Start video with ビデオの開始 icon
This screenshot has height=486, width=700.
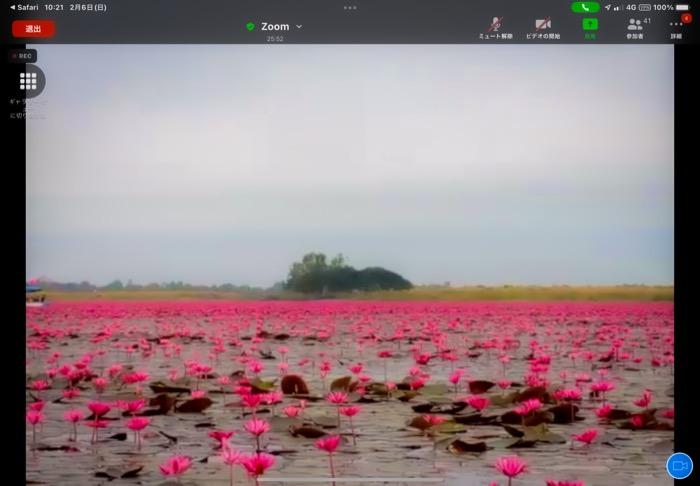click(543, 27)
